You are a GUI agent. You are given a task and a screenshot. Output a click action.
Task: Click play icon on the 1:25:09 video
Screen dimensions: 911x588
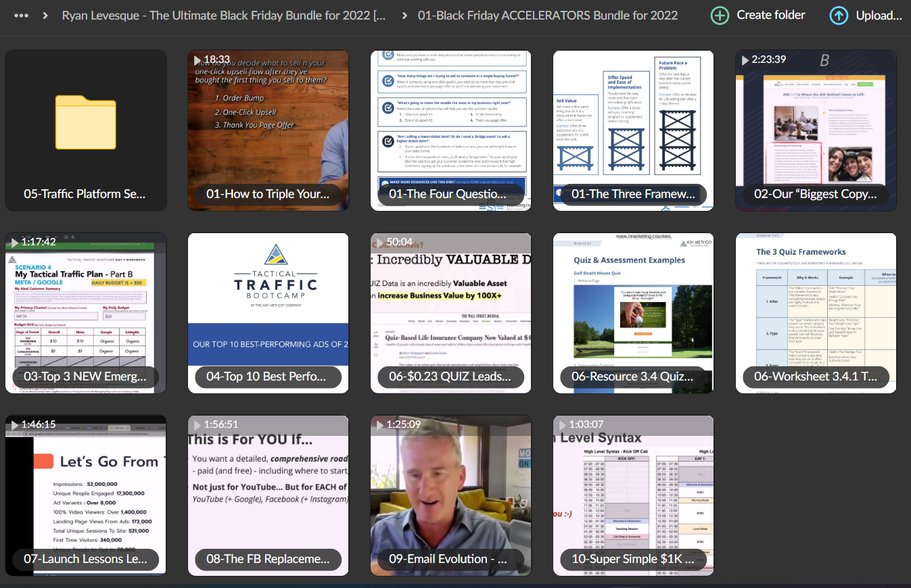[380, 425]
